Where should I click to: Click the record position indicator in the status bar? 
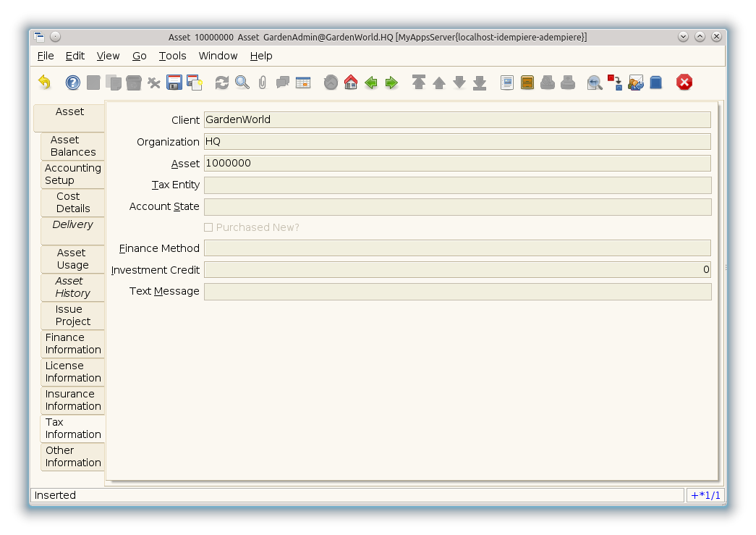(705, 496)
